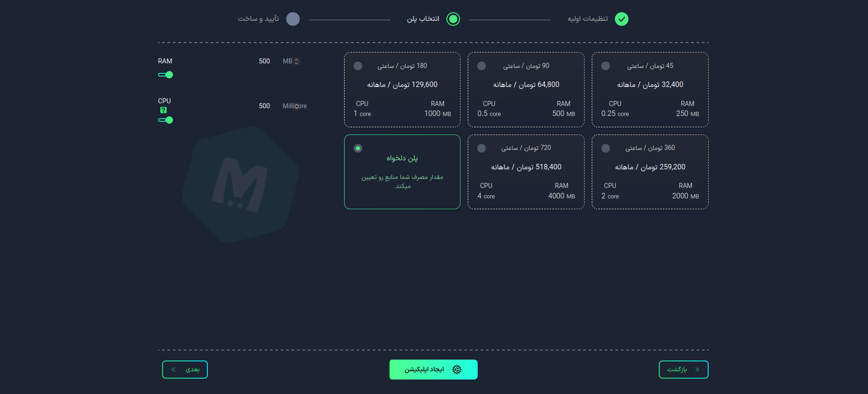This screenshot has height=394, width=868.
Task: Select the 720 toman hourly plan radio
Action: (481, 148)
